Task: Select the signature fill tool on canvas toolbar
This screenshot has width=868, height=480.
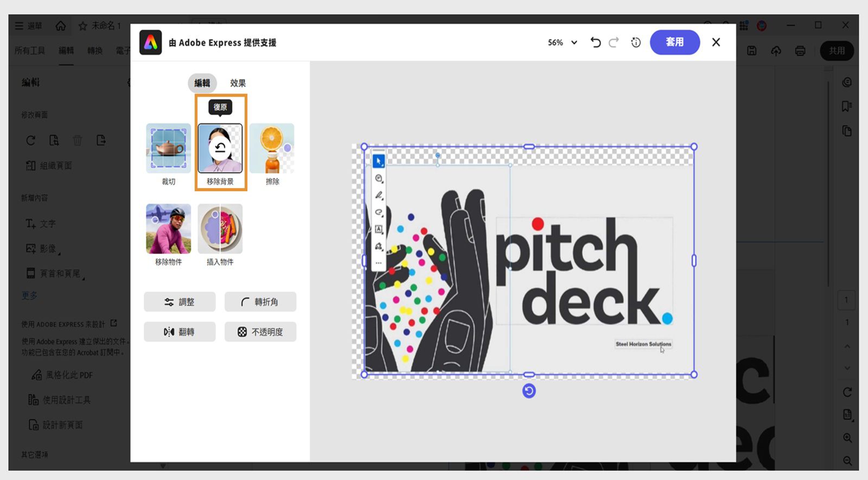Action: pos(379,247)
